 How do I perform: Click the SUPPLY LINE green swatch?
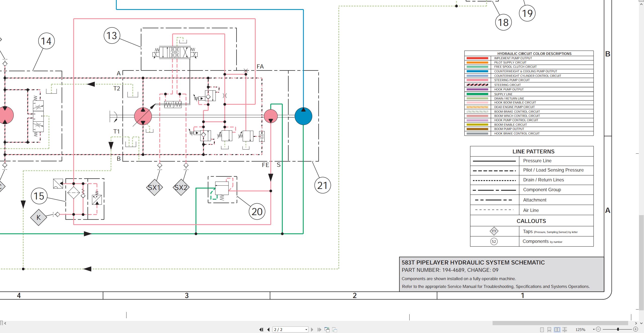(477, 94)
